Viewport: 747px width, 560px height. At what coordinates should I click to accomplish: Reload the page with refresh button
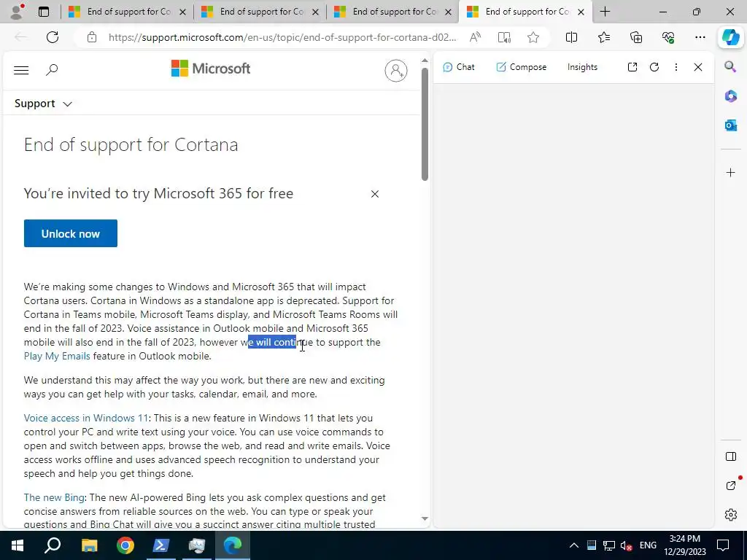(53, 37)
